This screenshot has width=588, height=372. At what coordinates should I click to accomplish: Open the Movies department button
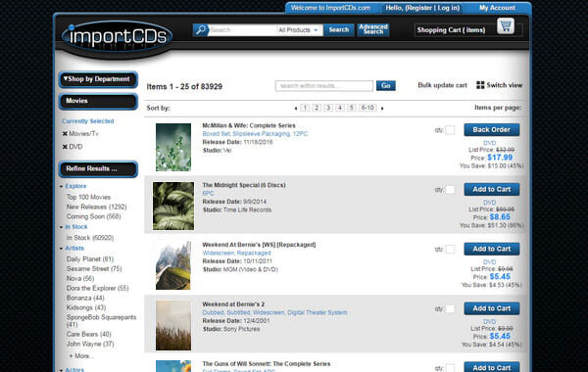coord(98,101)
